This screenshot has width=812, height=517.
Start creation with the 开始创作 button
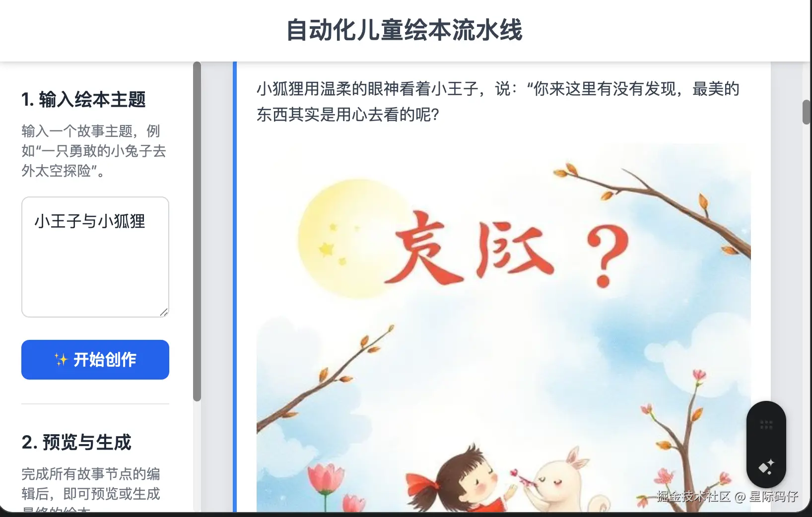(x=95, y=360)
